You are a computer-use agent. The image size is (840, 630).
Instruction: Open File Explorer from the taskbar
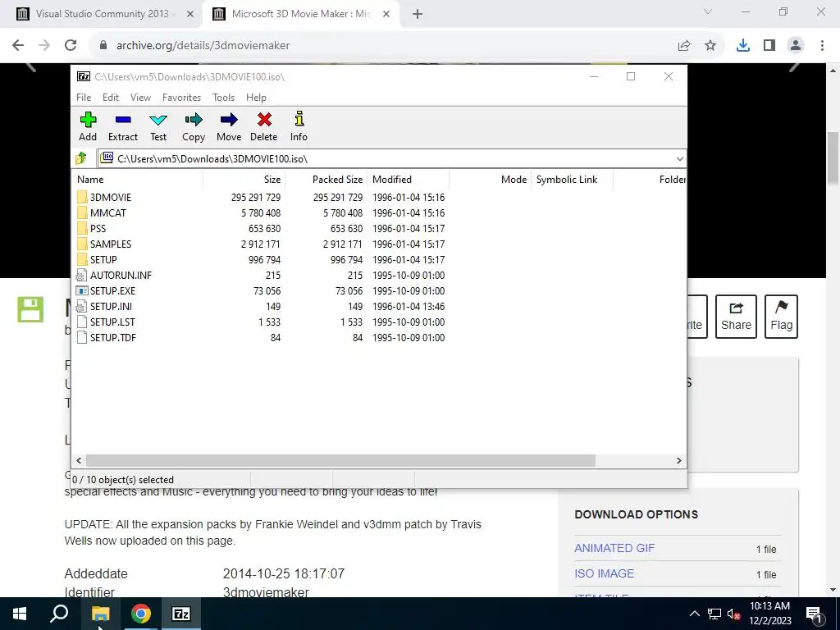[100, 614]
